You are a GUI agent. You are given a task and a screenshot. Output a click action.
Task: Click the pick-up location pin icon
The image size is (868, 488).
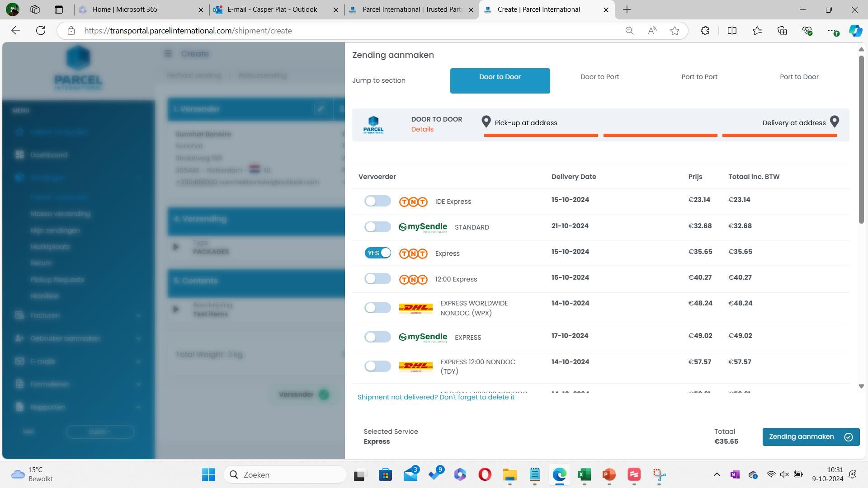pyautogui.click(x=486, y=122)
